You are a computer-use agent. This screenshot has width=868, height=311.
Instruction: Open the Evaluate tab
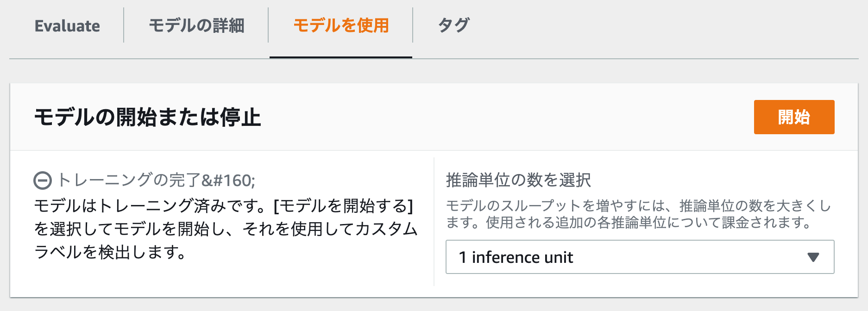pyautogui.click(x=67, y=26)
